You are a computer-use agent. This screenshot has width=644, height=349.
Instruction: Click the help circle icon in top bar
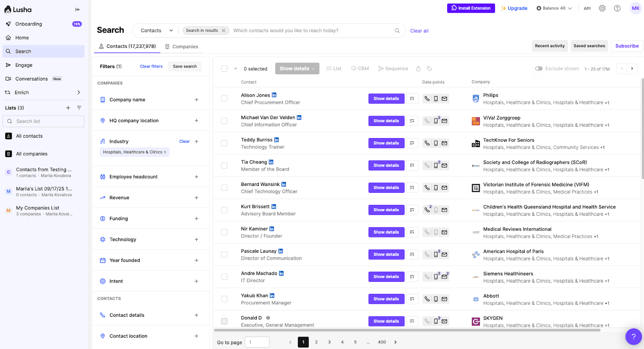[617, 8]
